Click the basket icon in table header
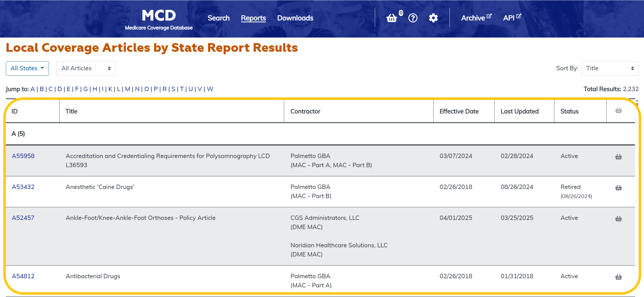The width and height of the screenshot is (644, 297). tap(618, 111)
